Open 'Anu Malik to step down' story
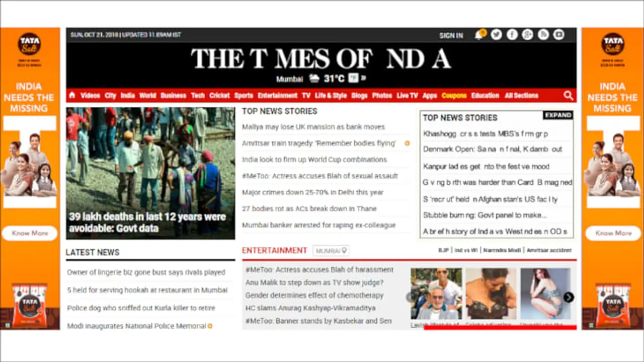This screenshot has height=362, width=644. point(314,282)
